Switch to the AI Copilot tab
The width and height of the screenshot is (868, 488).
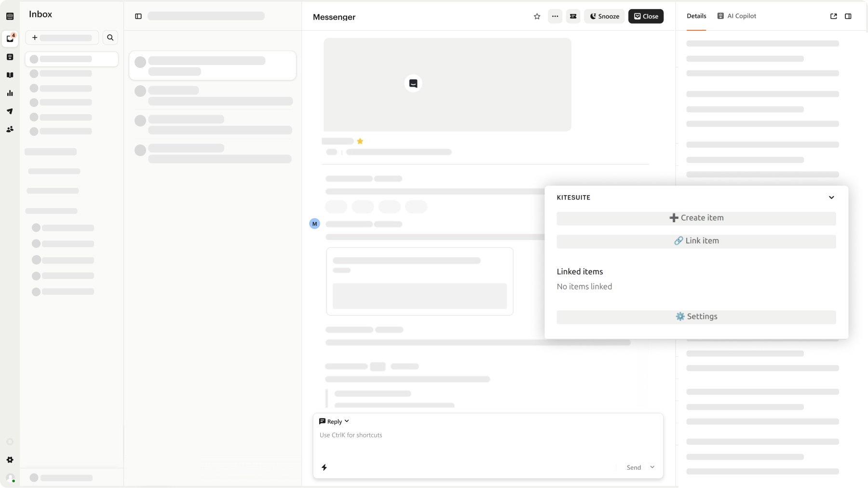pos(737,16)
